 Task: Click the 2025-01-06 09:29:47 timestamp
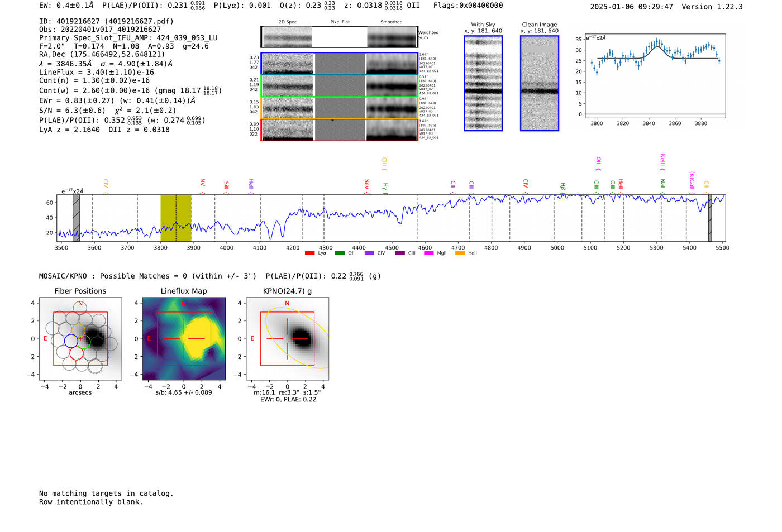[x=632, y=7]
